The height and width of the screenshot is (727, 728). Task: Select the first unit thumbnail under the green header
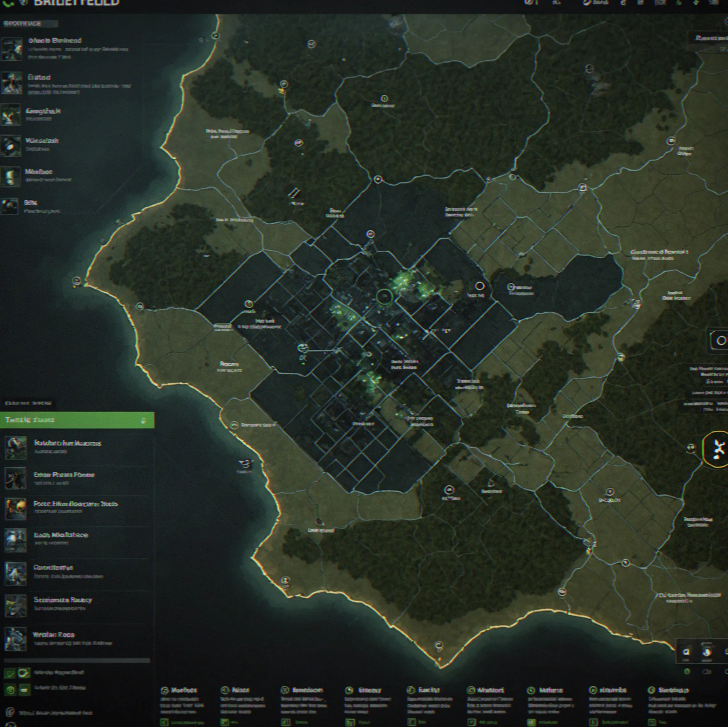coord(16,448)
